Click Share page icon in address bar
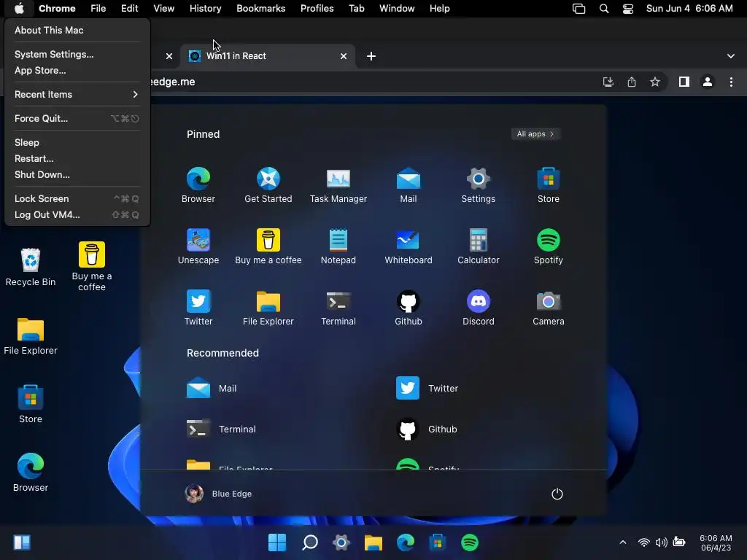This screenshot has height=560, width=747. coord(632,82)
